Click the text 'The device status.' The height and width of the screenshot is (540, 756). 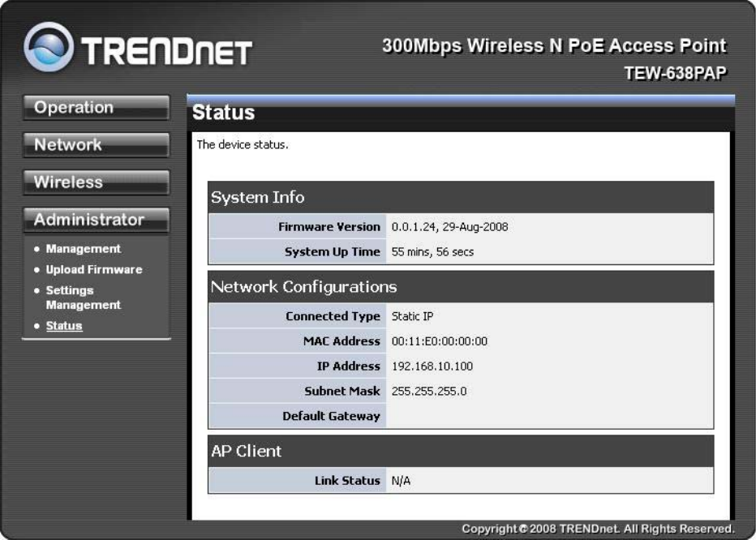(243, 144)
